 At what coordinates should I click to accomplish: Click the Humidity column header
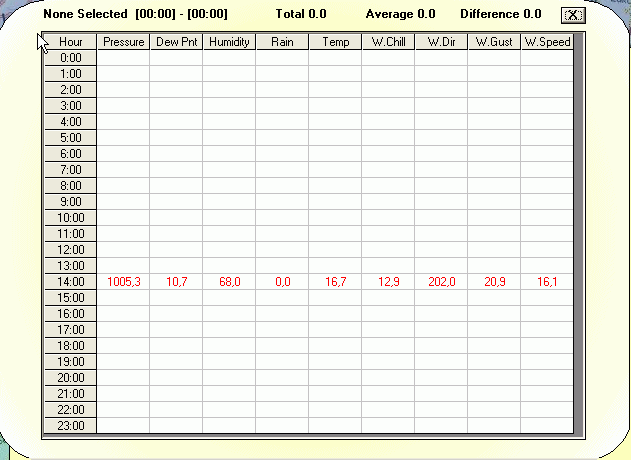click(x=229, y=42)
